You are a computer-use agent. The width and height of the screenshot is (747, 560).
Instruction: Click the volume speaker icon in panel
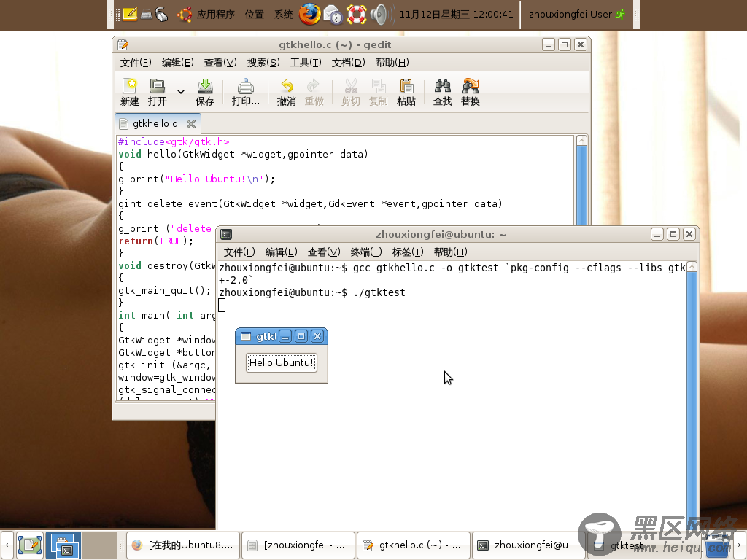click(379, 14)
